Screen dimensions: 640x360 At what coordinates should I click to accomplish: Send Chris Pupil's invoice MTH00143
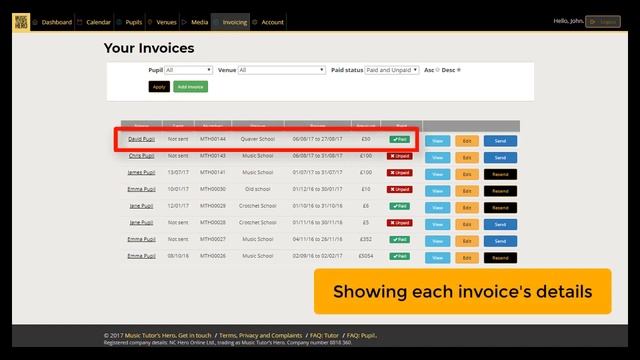(x=500, y=158)
